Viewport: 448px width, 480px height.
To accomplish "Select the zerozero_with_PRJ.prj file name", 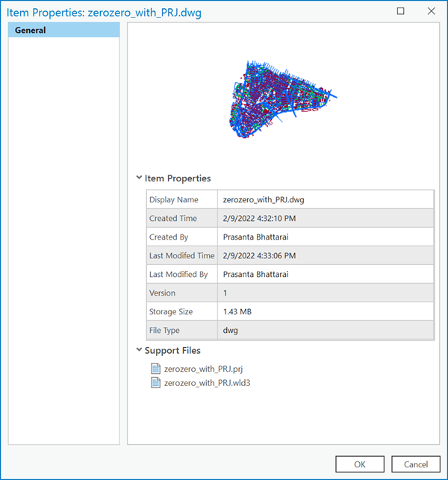I will [x=203, y=369].
